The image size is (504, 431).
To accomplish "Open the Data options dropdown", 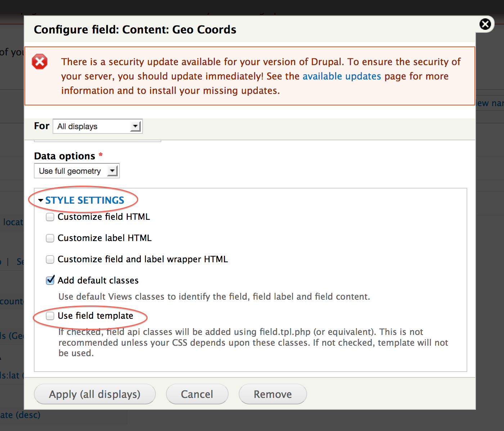I will [76, 171].
